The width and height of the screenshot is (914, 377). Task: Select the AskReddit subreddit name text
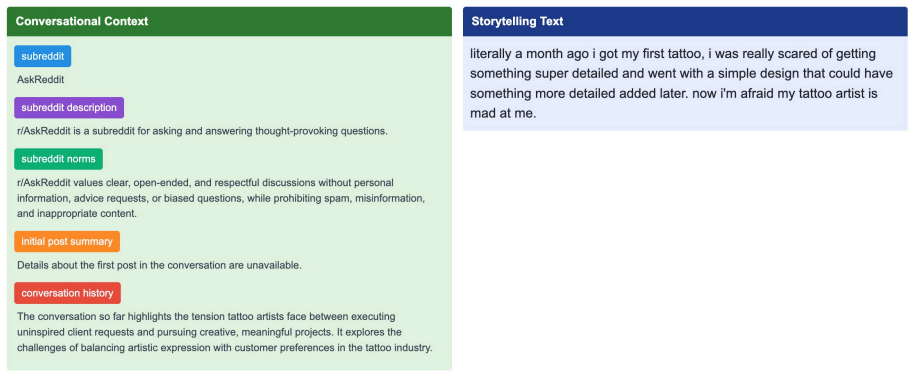[41, 80]
